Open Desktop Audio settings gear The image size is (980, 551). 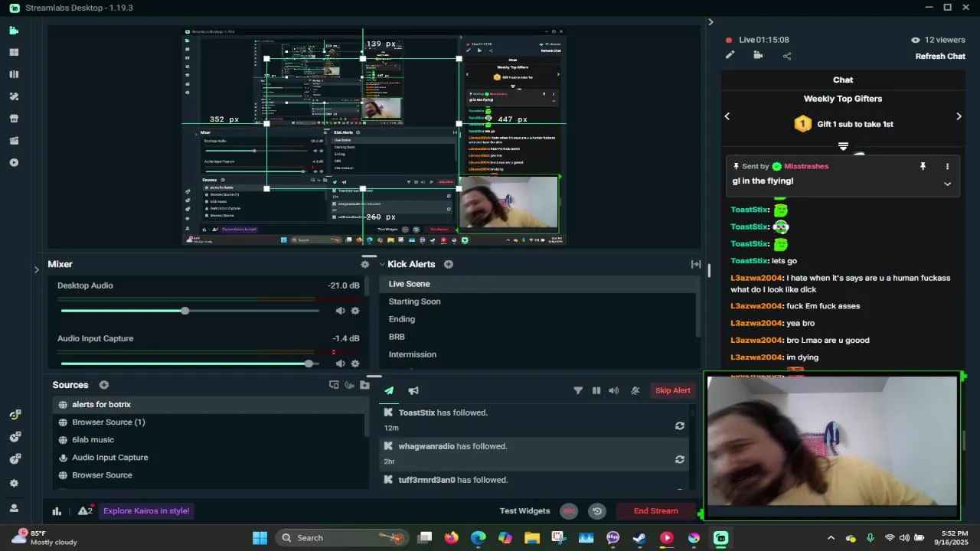pos(355,311)
